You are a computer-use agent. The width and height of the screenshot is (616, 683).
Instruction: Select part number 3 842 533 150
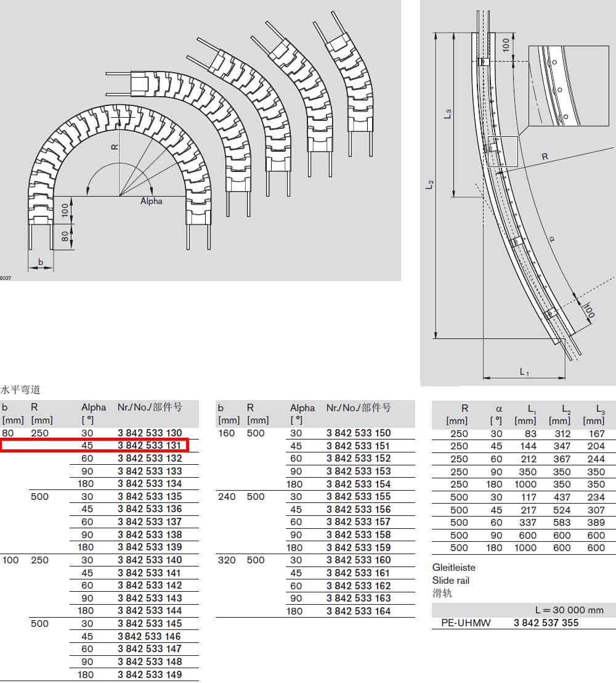click(x=359, y=433)
